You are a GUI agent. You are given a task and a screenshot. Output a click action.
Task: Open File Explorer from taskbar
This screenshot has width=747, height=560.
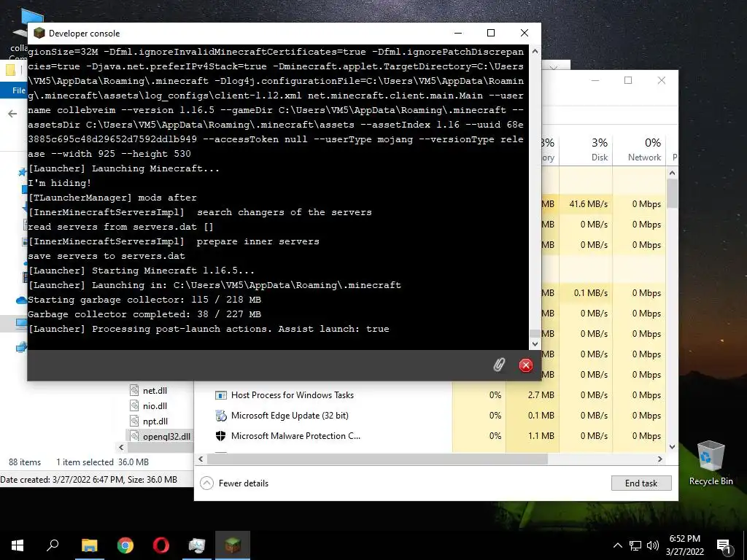89,545
